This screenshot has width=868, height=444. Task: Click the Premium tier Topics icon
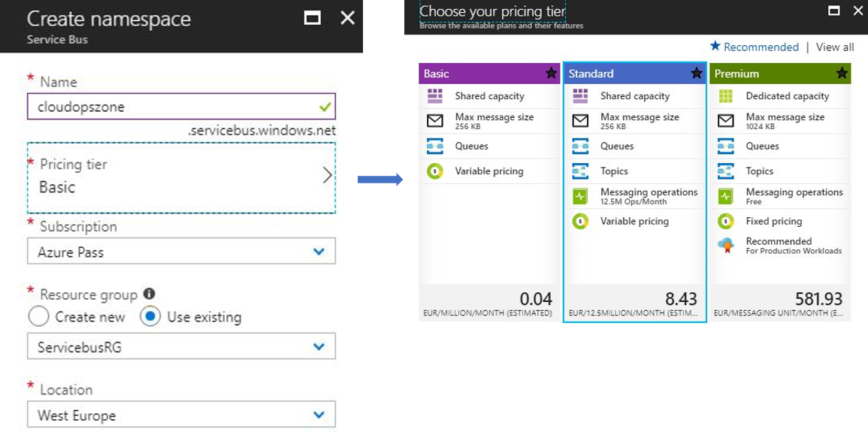coord(726,171)
